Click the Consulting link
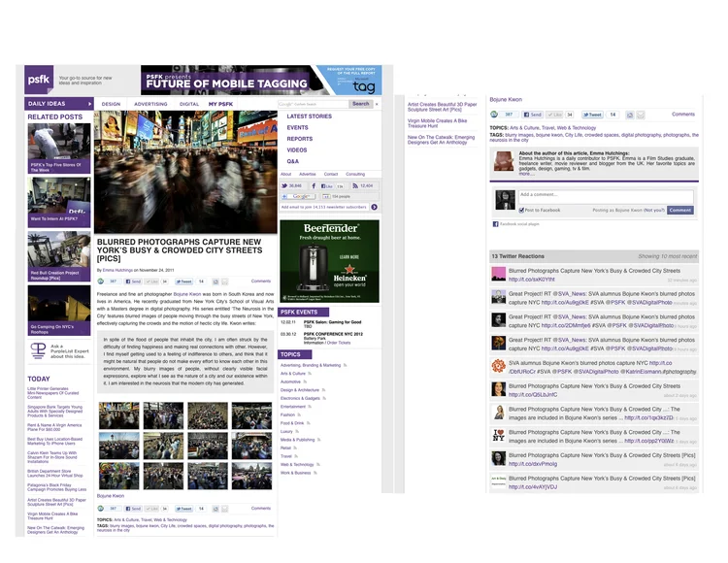728x563 pixels. coord(355,175)
